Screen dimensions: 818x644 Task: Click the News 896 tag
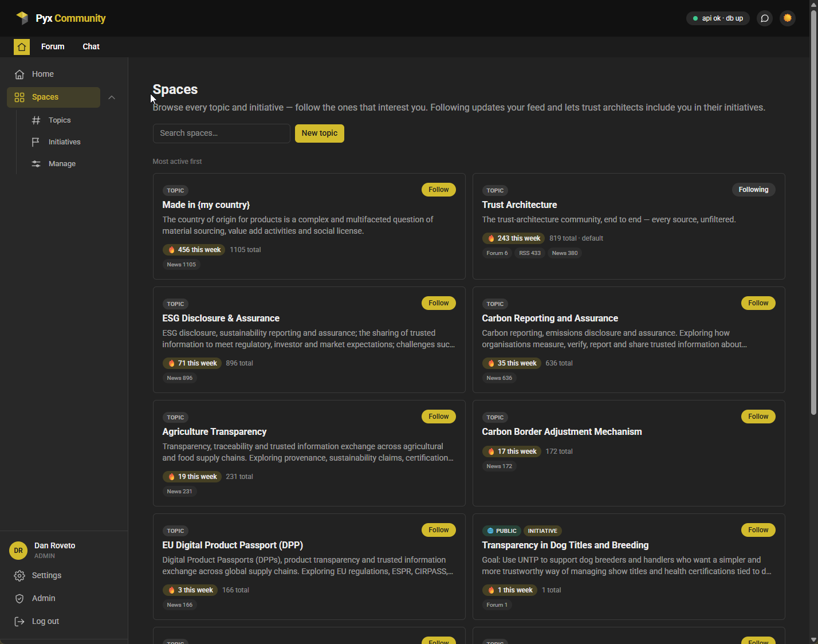point(179,378)
